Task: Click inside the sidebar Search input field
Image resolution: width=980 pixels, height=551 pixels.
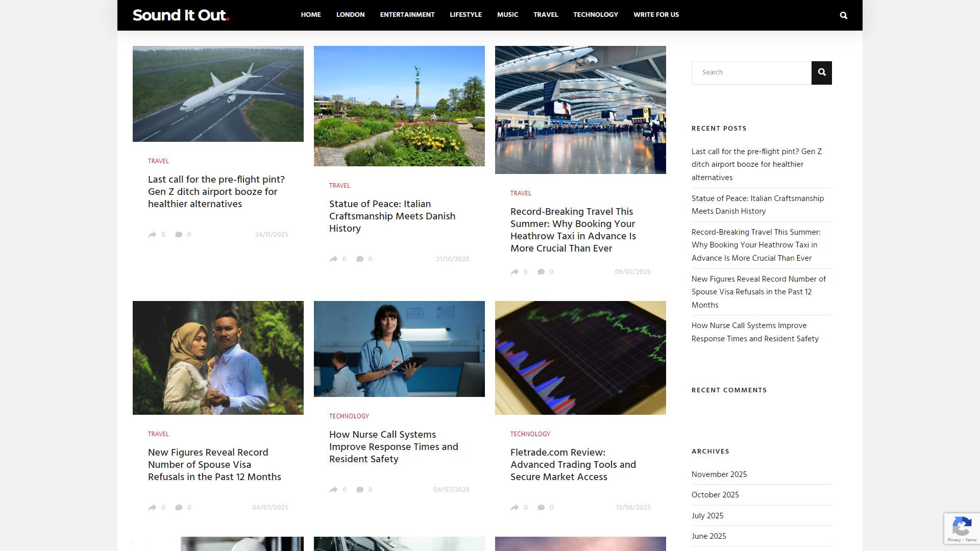Action: [x=750, y=72]
